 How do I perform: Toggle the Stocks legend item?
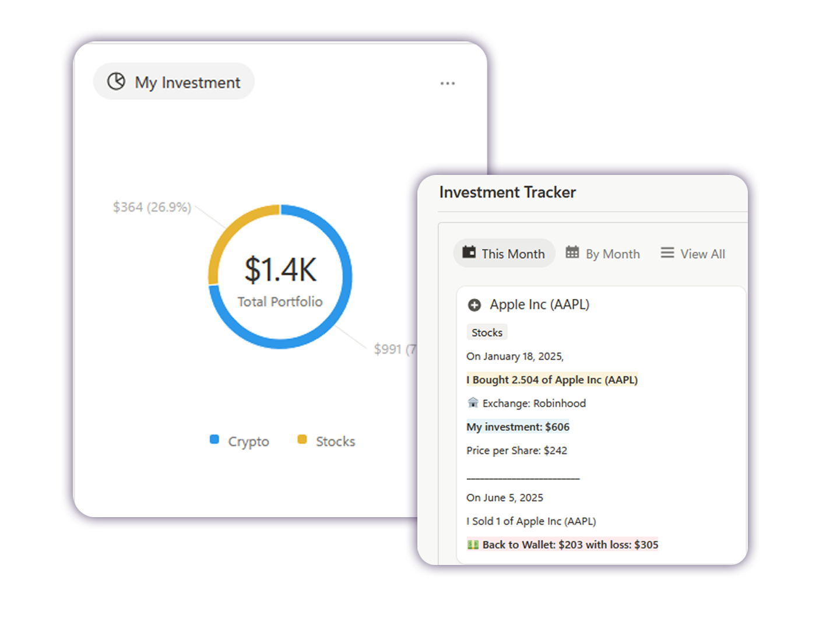(x=327, y=441)
